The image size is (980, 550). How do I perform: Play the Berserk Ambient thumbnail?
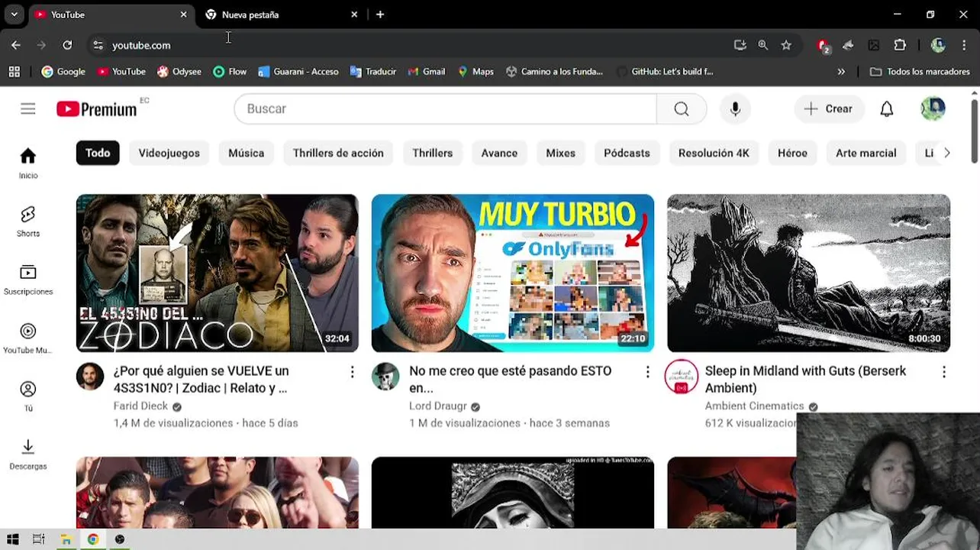809,273
